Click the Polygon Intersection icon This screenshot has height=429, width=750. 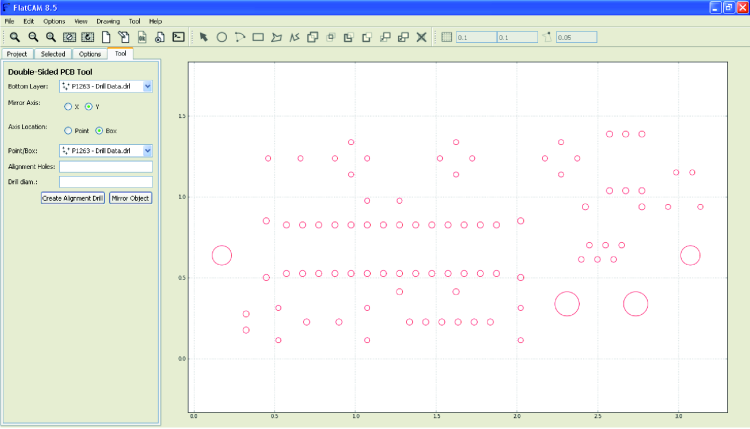pyautogui.click(x=331, y=37)
